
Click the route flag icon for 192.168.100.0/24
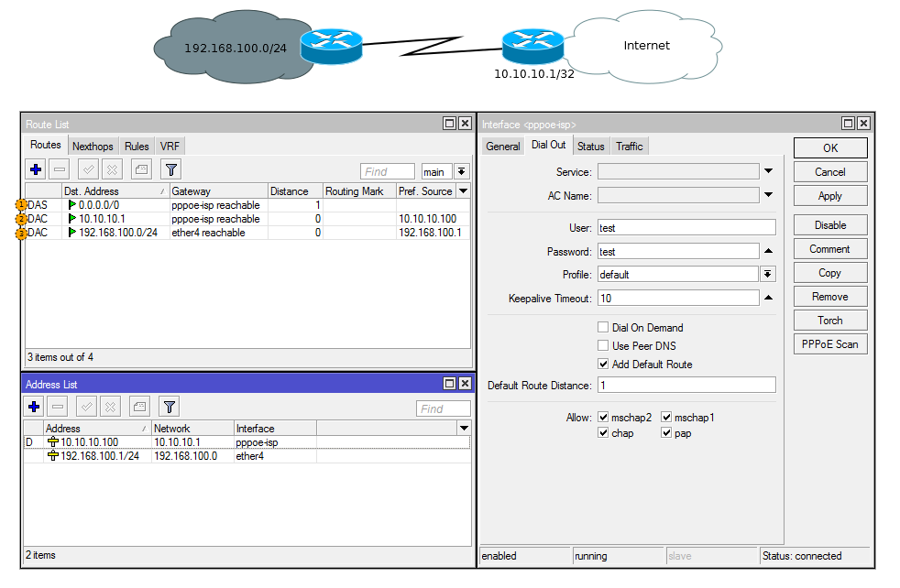pos(72,233)
